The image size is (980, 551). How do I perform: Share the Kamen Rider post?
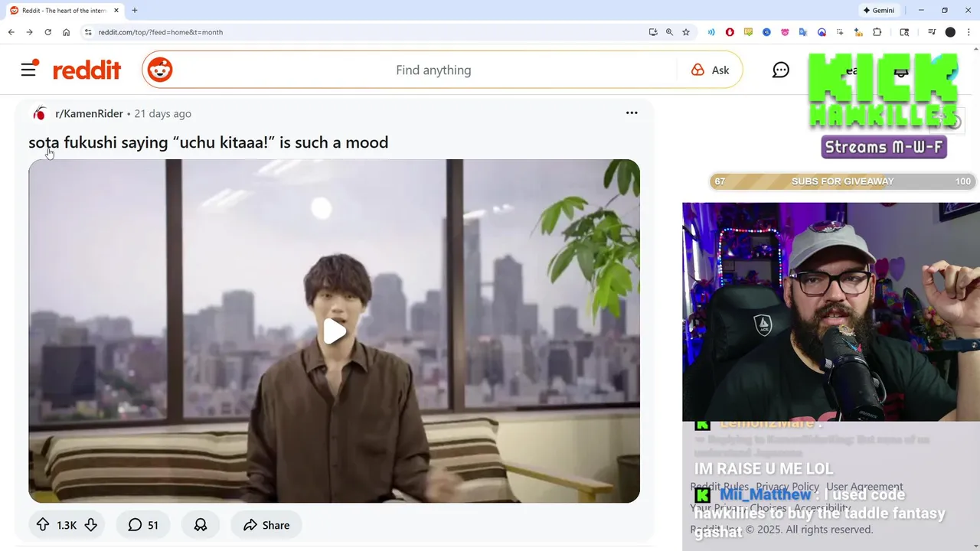click(x=266, y=525)
